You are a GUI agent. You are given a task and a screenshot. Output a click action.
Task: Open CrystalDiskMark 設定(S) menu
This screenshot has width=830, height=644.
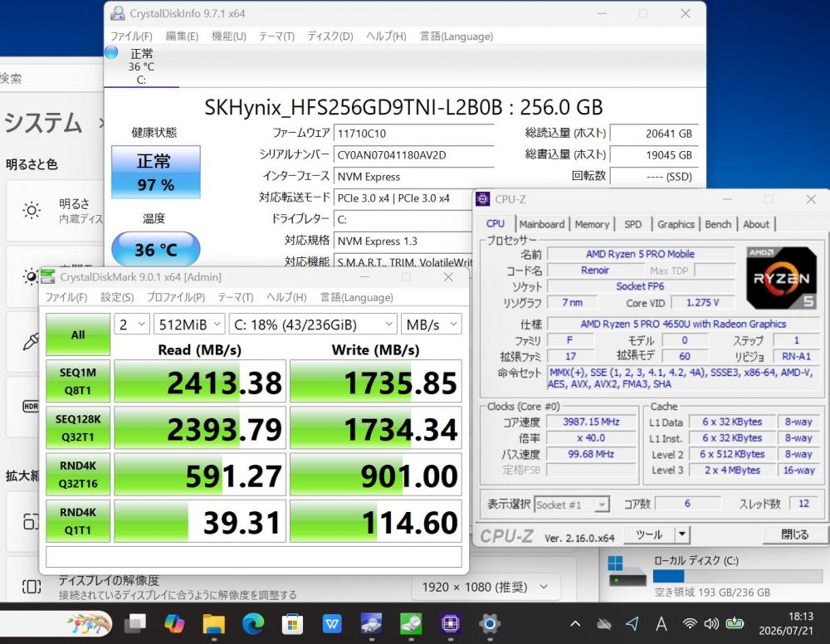(117, 297)
